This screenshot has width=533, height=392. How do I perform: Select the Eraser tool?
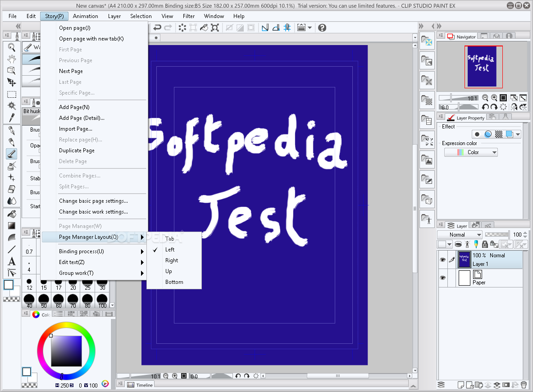[12, 189]
